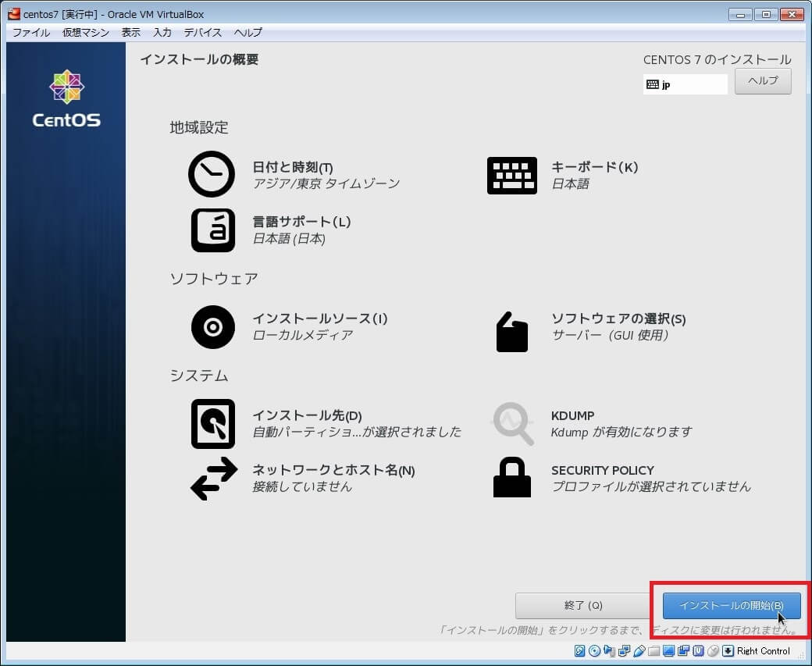Screen dimensions: 812x666
Task: Click the shared folders status bar icon
Action: (654, 651)
